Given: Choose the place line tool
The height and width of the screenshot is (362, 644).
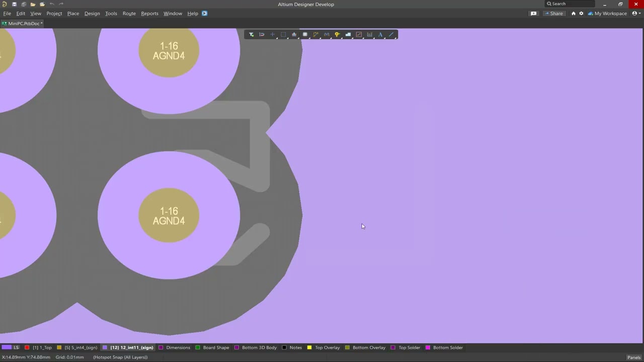Looking at the screenshot, I should (391, 35).
